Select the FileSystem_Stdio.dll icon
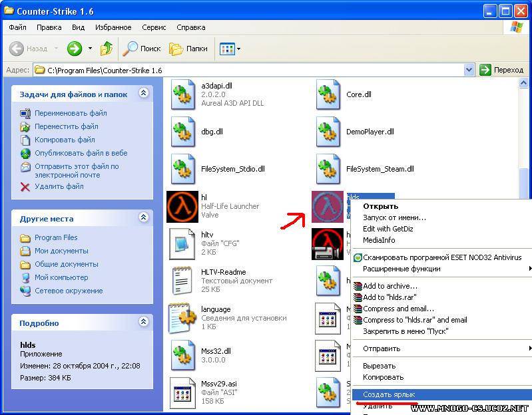This screenshot has width=532, height=415. (x=183, y=169)
